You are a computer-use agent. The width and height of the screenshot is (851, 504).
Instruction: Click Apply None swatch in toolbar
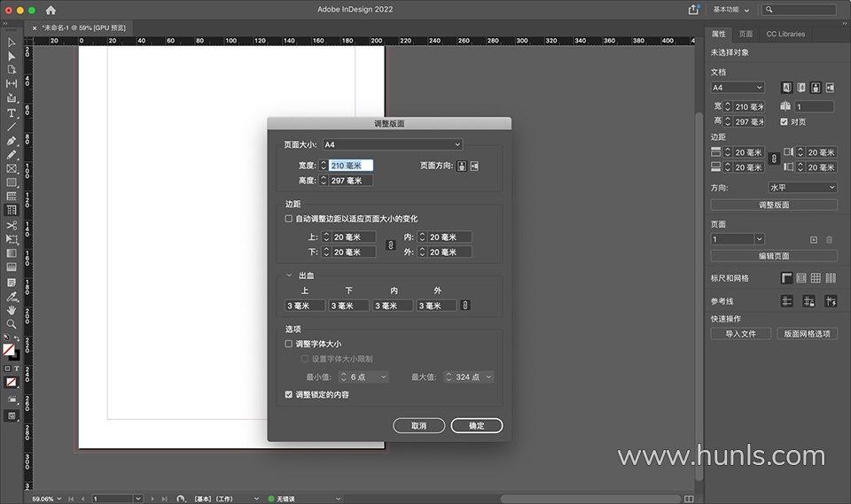[x=11, y=383]
